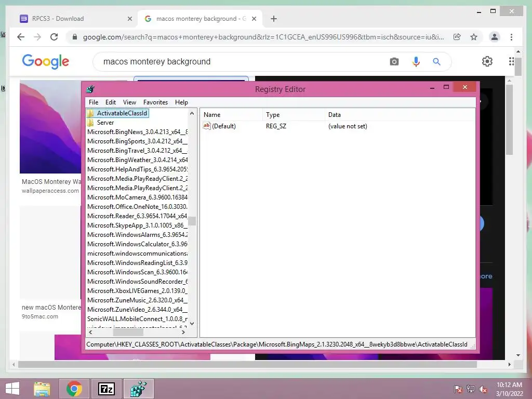Open 7-Zip from the taskbar
The width and height of the screenshot is (532, 399).
(x=106, y=389)
